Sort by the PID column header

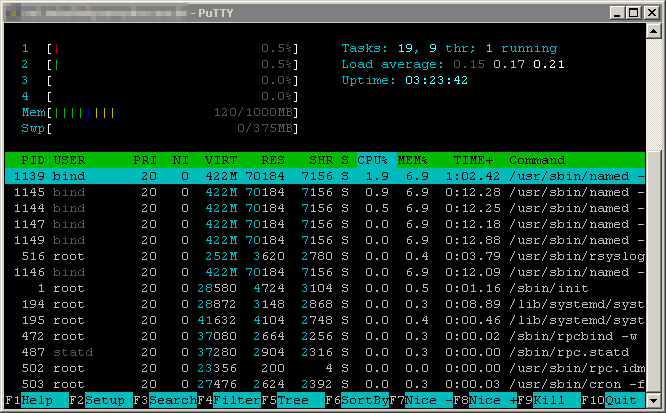tap(33, 160)
